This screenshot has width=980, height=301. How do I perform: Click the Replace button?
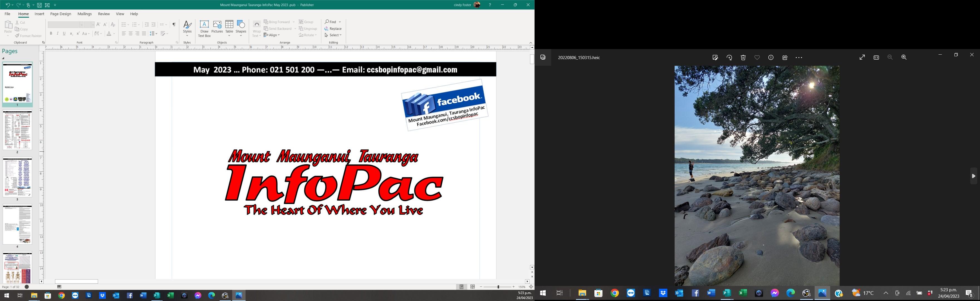pos(333,29)
